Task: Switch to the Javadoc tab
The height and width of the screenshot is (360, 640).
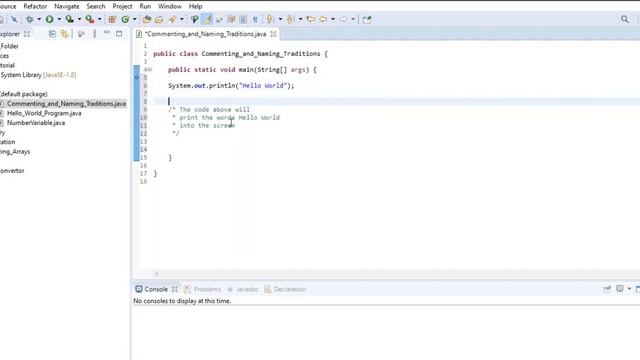Action: click(x=243, y=289)
